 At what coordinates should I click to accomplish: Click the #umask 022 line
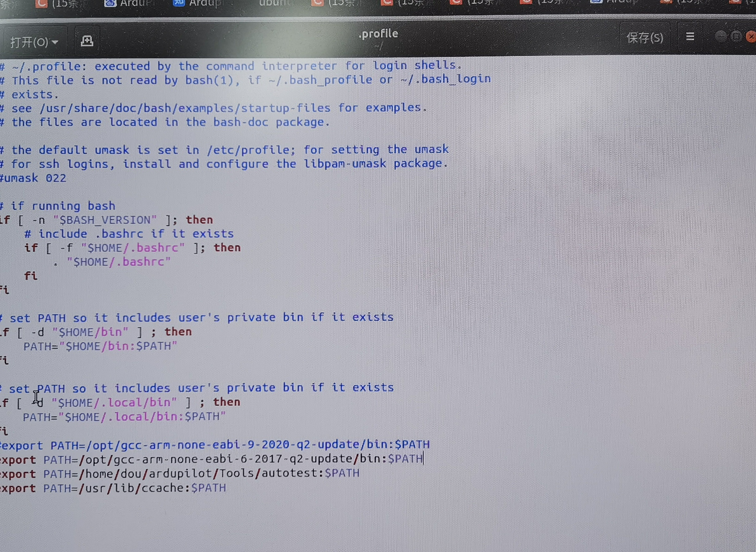[34, 178]
